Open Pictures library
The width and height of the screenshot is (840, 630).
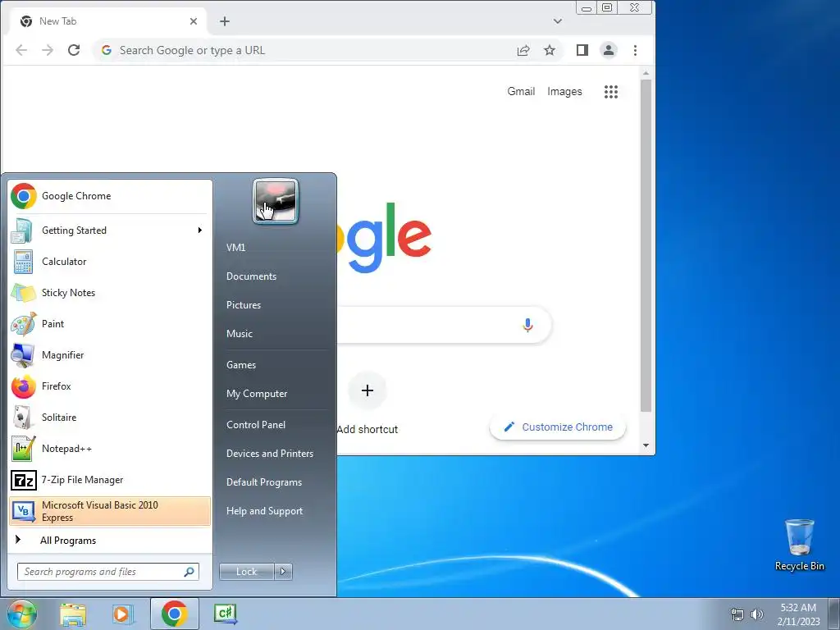coord(244,305)
